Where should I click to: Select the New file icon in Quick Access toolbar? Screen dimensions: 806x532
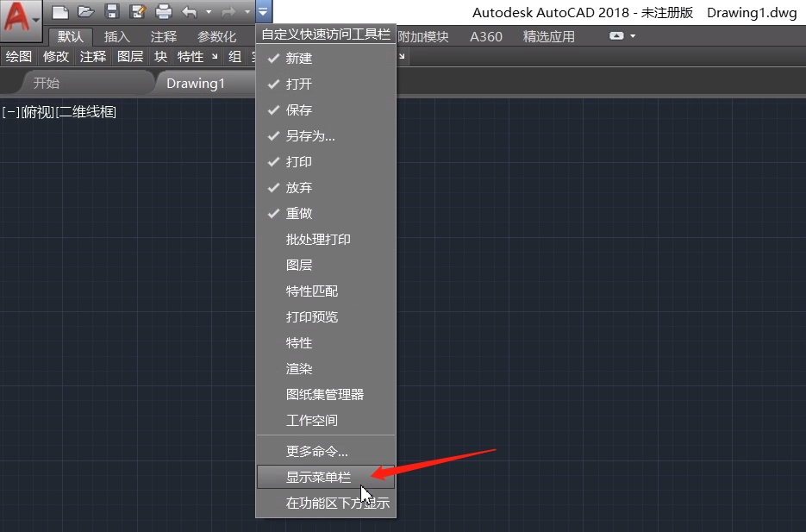[59, 11]
